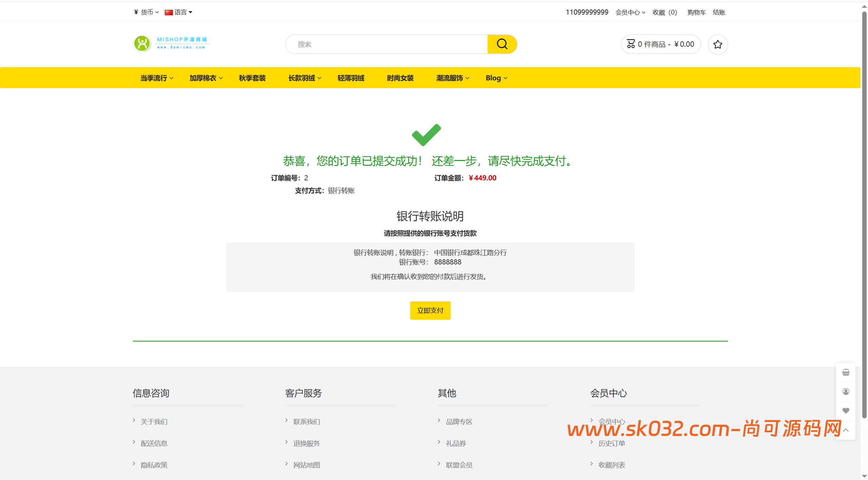Screen dimensions: 868x480
Task: Select the 时尚女装 menu item
Action: pyautogui.click(x=400, y=78)
